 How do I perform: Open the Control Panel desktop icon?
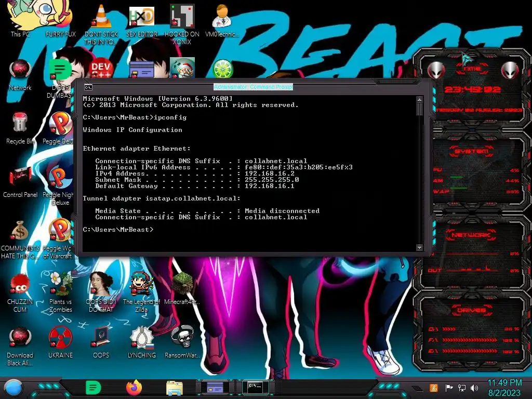(20, 182)
